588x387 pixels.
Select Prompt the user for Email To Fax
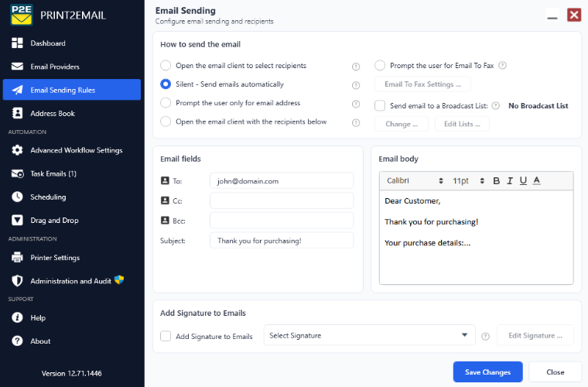380,65
